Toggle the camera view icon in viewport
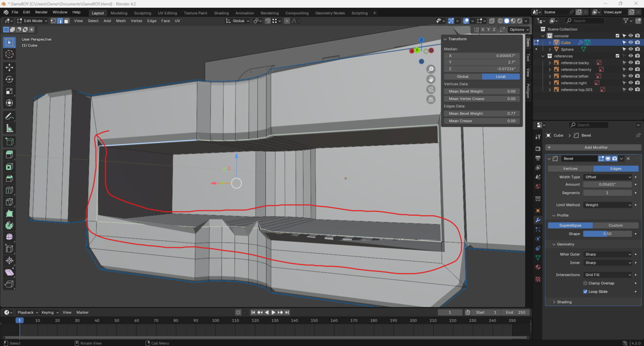Image resolution: width=644 pixels, height=346 pixels. [431, 89]
